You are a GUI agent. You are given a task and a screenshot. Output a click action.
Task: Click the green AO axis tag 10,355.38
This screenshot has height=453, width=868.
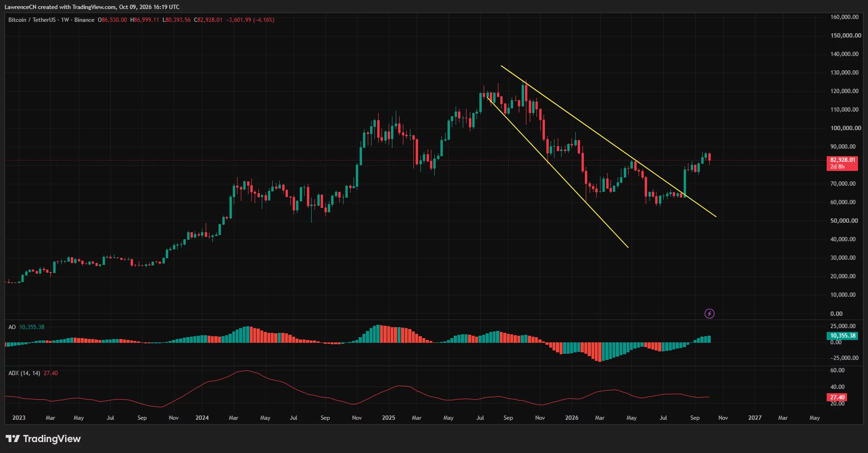click(843, 336)
